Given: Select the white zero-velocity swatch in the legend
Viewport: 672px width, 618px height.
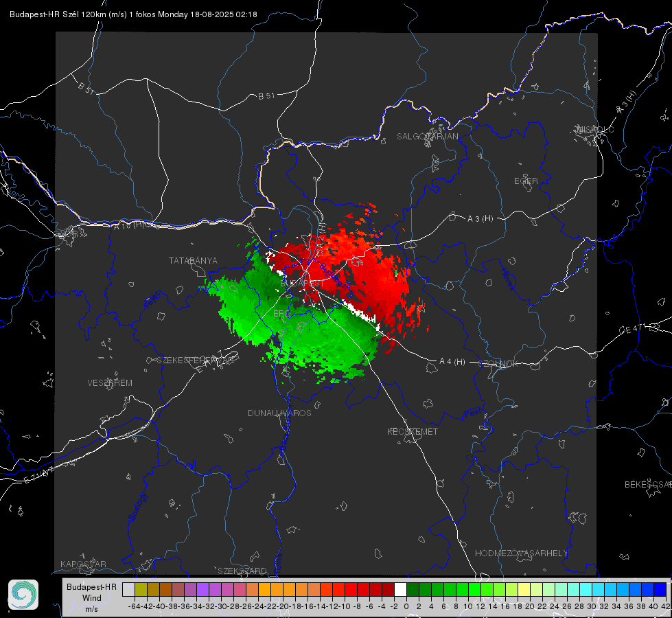Looking at the screenshot, I should click(400, 589).
